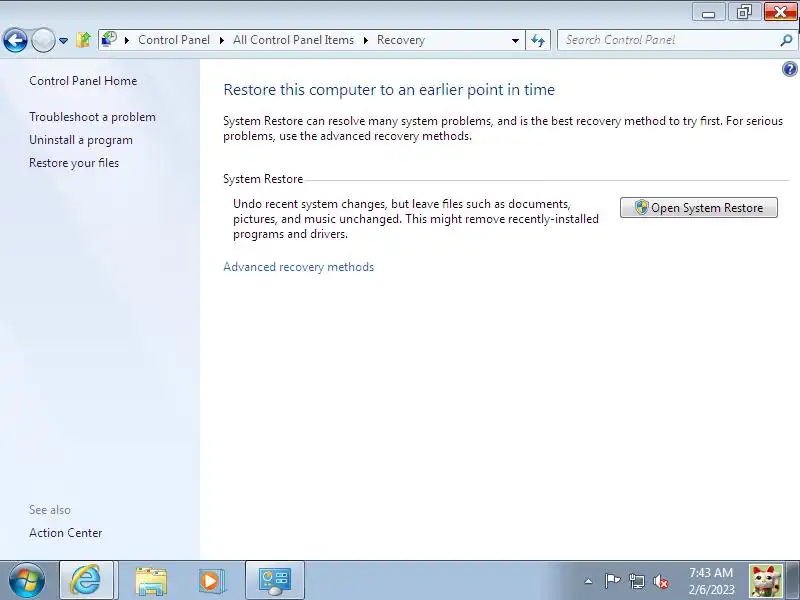Screen dimensions: 800x600
Task: Open Action Center under See also
Action: tap(65, 533)
